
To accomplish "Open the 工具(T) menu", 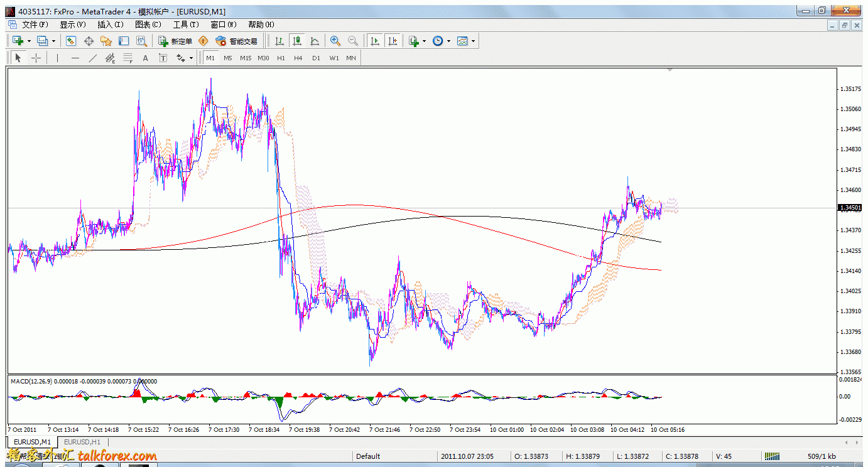I will [x=186, y=24].
